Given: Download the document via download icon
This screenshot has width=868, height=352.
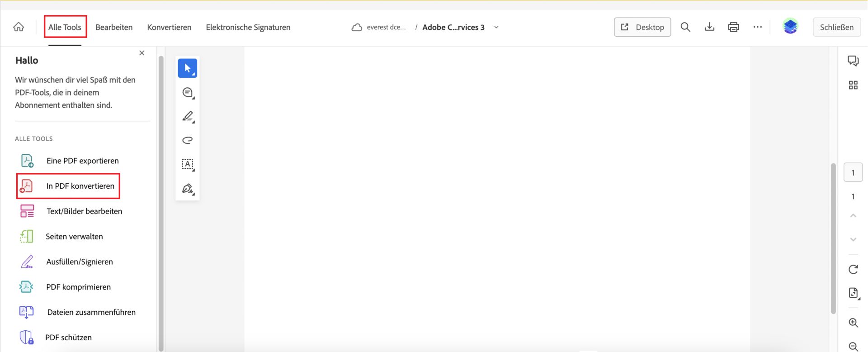Looking at the screenshot, I should tap(709, 27).
